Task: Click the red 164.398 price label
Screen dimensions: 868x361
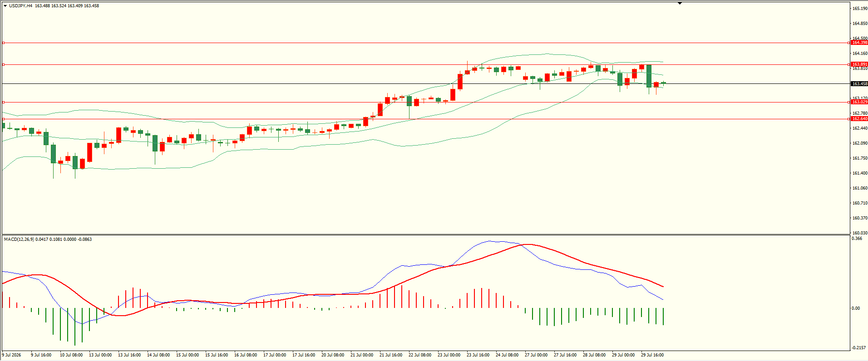Action: pyautogui.click(x=859, y=43)
